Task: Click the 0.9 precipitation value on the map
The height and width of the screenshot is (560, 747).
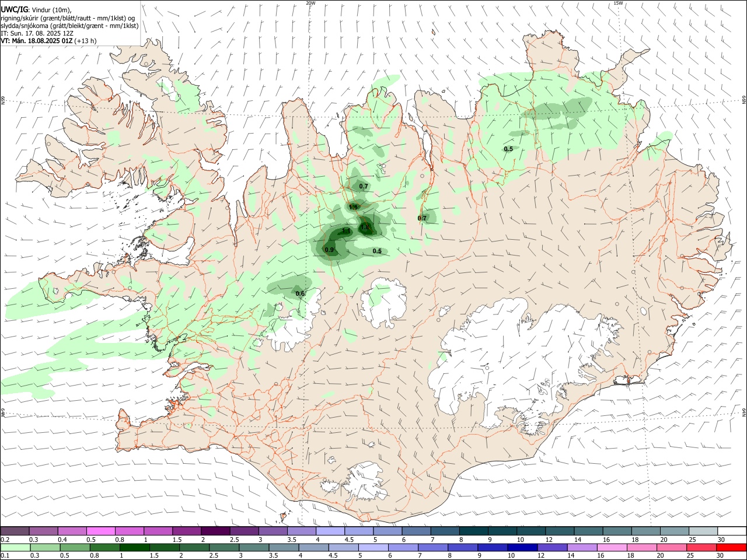Action: point(329,250)
